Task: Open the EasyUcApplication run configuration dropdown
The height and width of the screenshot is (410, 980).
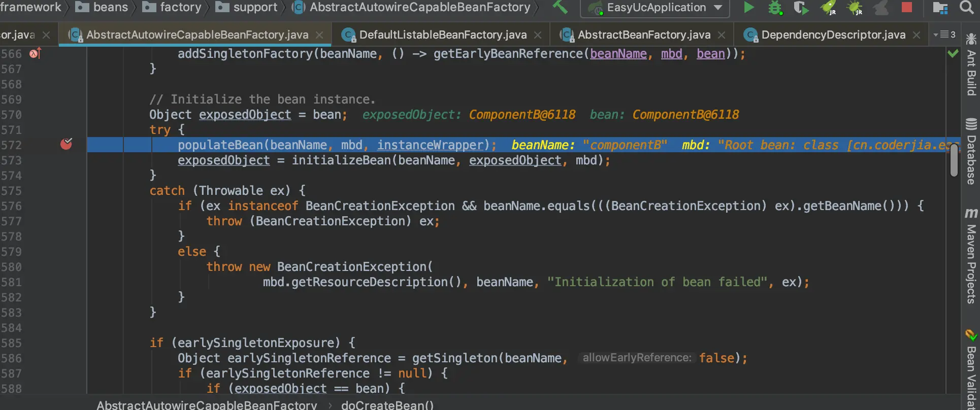Action: click(655, 8)
